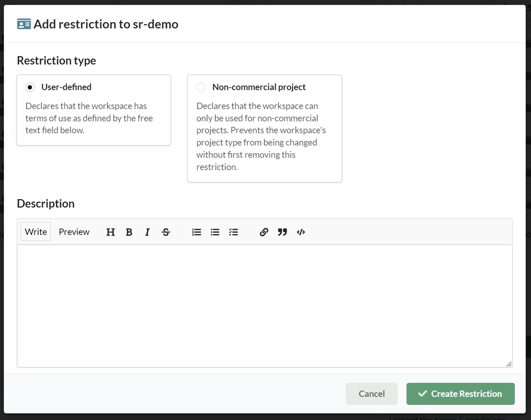Focus the empty Description text area
The image size is (531, 420).
264,306
